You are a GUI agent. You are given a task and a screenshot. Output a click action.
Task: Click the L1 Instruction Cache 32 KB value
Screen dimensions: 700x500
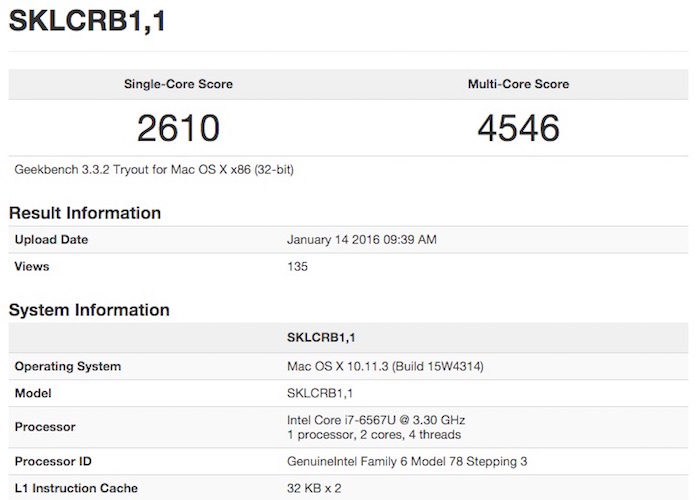pyautogui.click(x=315, y=488)
